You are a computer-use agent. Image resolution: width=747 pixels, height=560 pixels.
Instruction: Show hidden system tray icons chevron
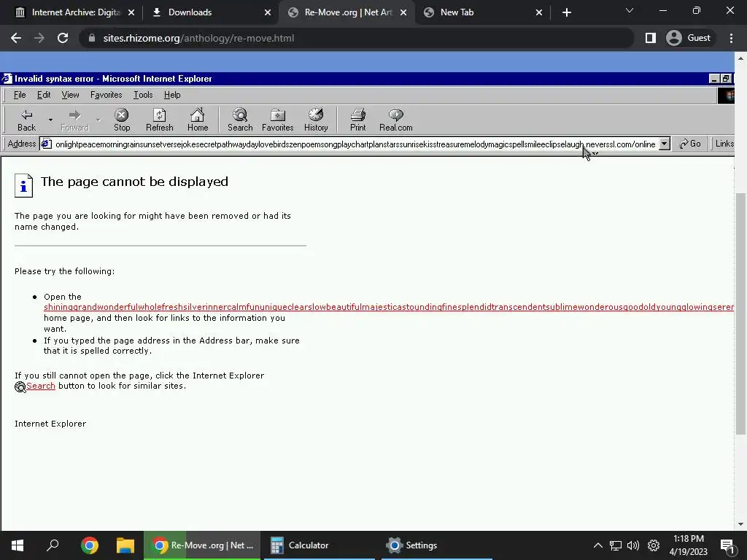pos(598,545)
